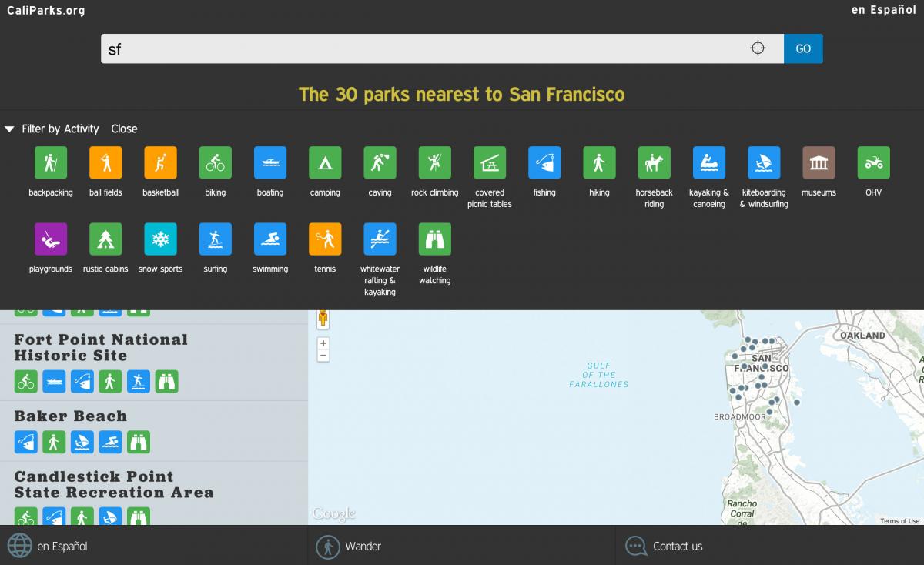Collapse the Filter by Activity triangle

(9, 129)
